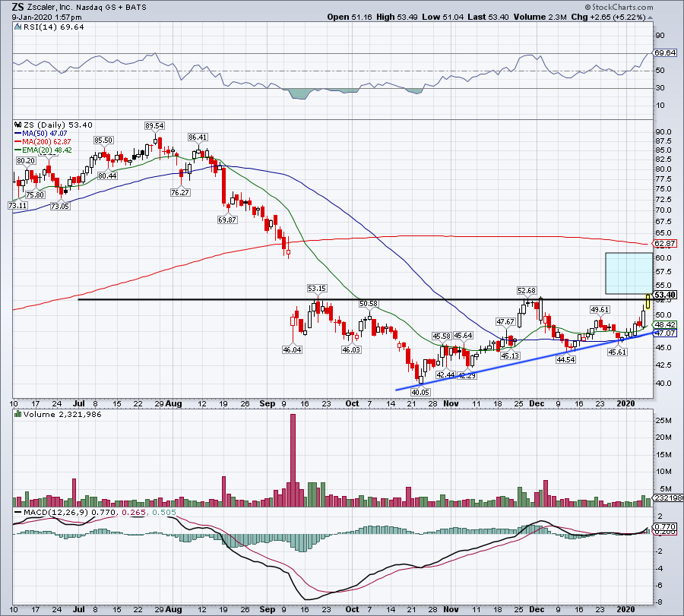Click the RSI(14) indicator legend icon
The height and width of the screenshot is (616, 684).
click(17, 27)
